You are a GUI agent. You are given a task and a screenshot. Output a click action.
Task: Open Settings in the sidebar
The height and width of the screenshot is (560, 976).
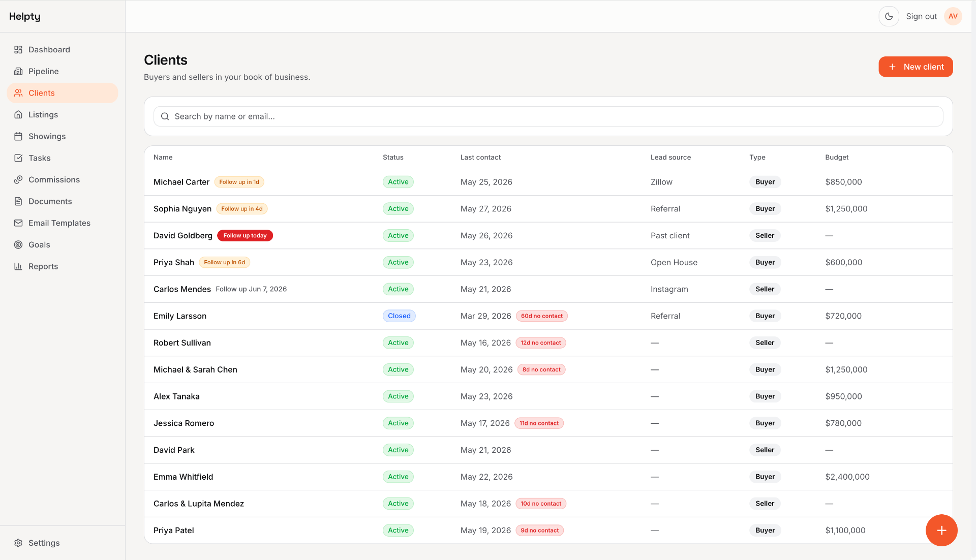[63, 543]
